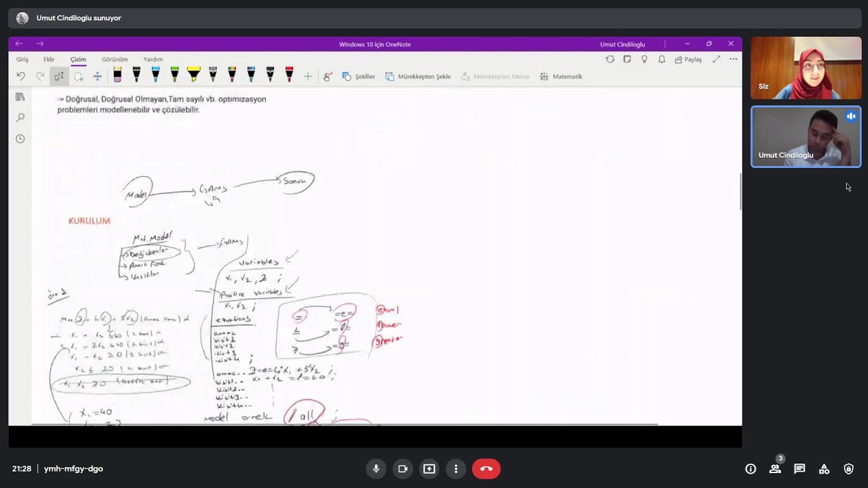
Task: Click the lightbulb tell me icon
Action: point(644,59)
